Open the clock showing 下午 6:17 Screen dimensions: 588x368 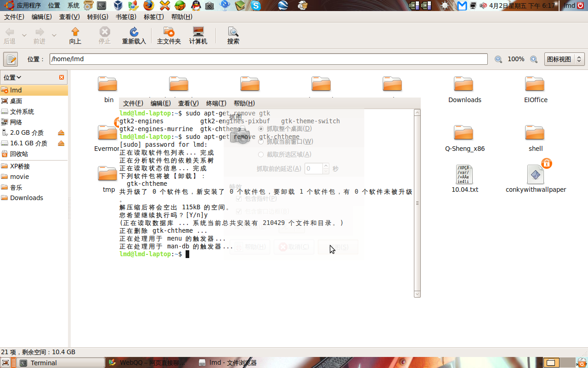pos(522,6)
